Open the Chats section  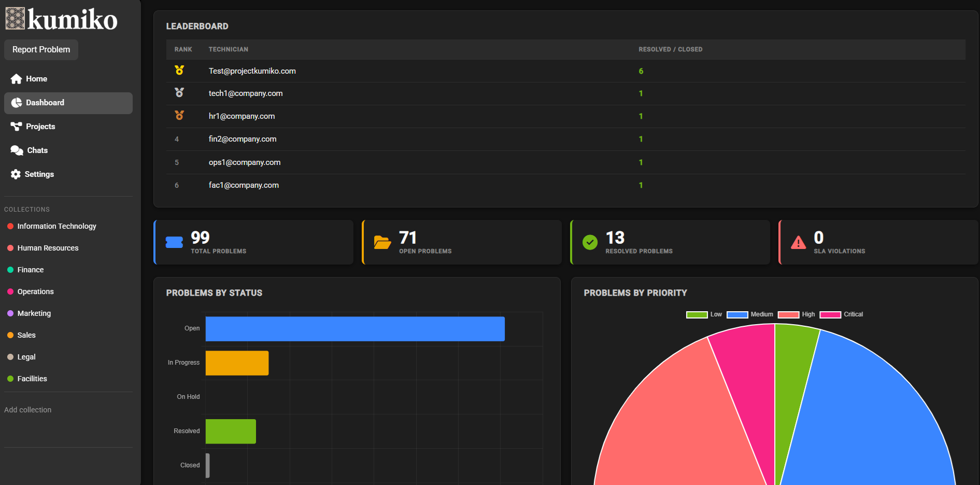click(68, 150)
